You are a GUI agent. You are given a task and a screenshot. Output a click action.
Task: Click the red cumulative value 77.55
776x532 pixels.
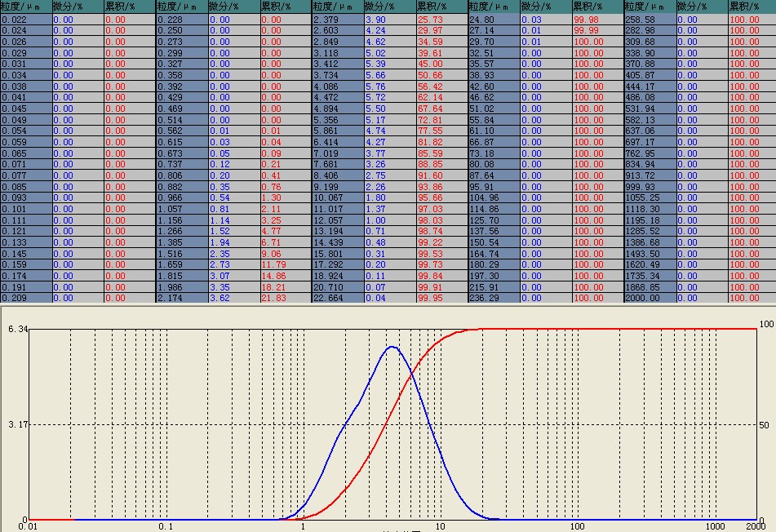pos(430,131)
